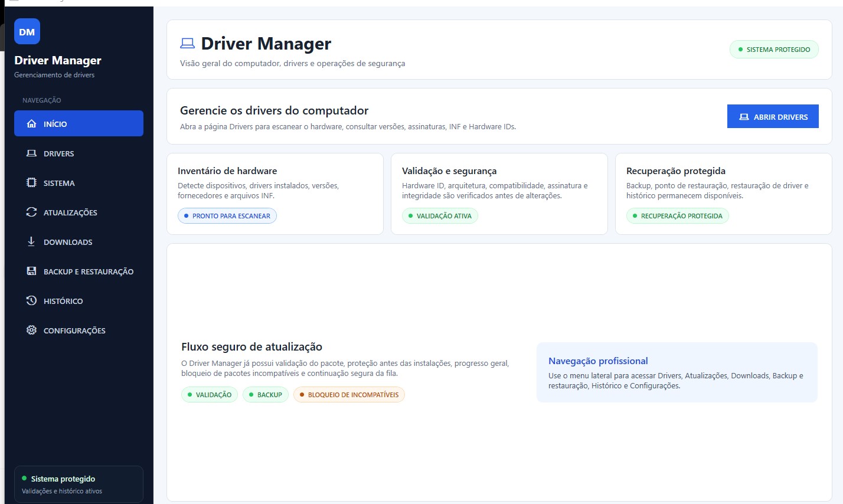Click the Pronto para Escanear badge
843x504 pixels.
click(x=227, y=216)
